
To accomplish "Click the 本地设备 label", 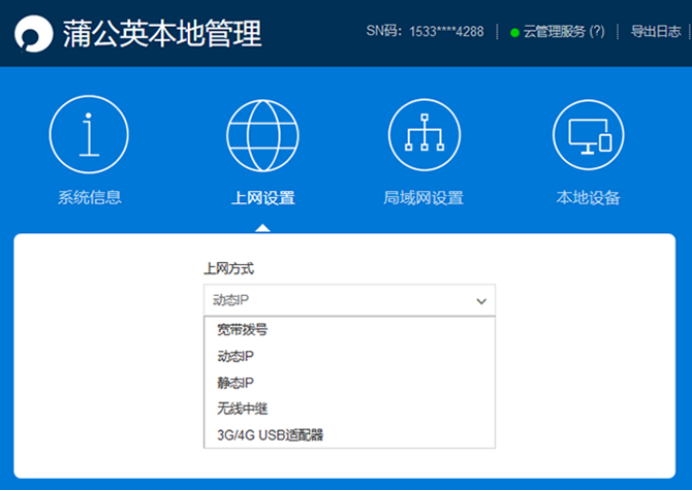I will (x=588, y=198).
